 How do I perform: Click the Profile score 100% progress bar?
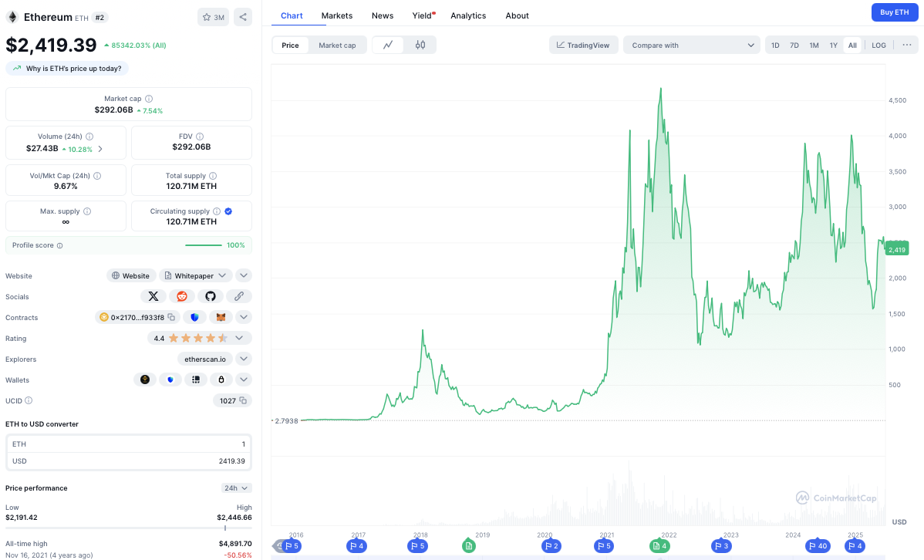(x=204, y=245)
